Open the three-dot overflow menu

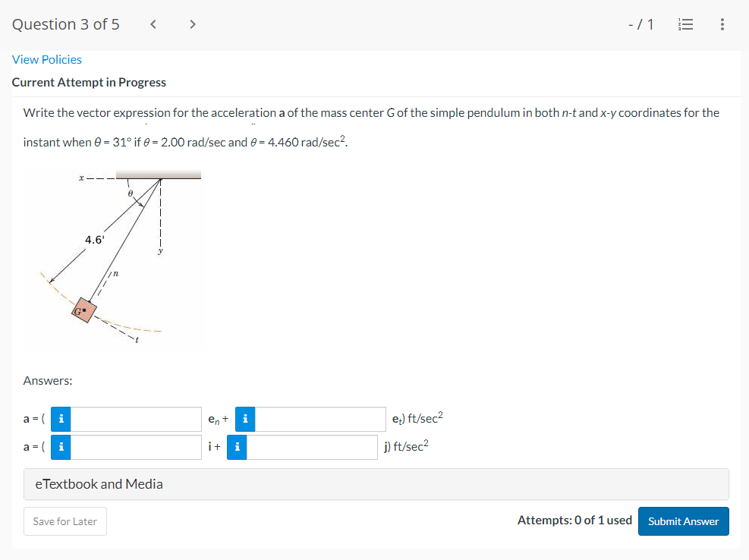tap(722, 24)
